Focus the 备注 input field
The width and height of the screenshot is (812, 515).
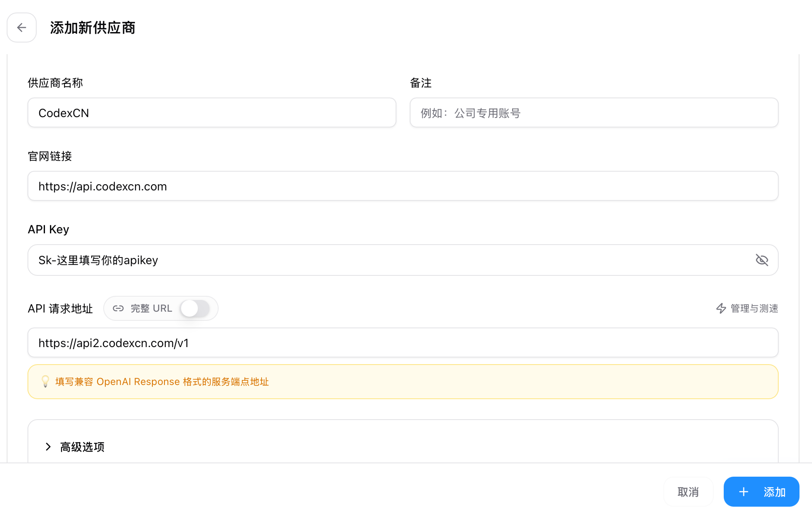point(594,112)
